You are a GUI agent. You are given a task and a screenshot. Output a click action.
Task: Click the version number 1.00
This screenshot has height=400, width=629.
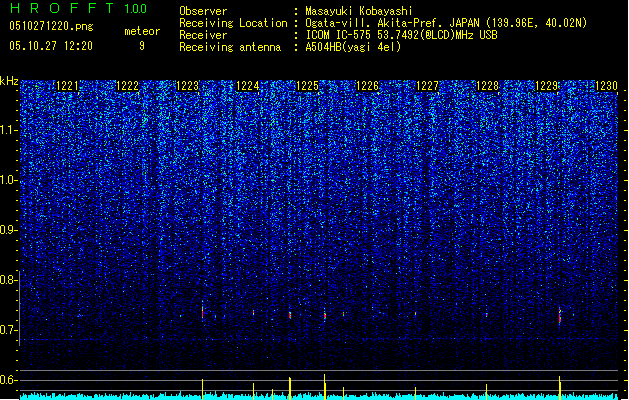pyautogui.click(x=135, y=9)
